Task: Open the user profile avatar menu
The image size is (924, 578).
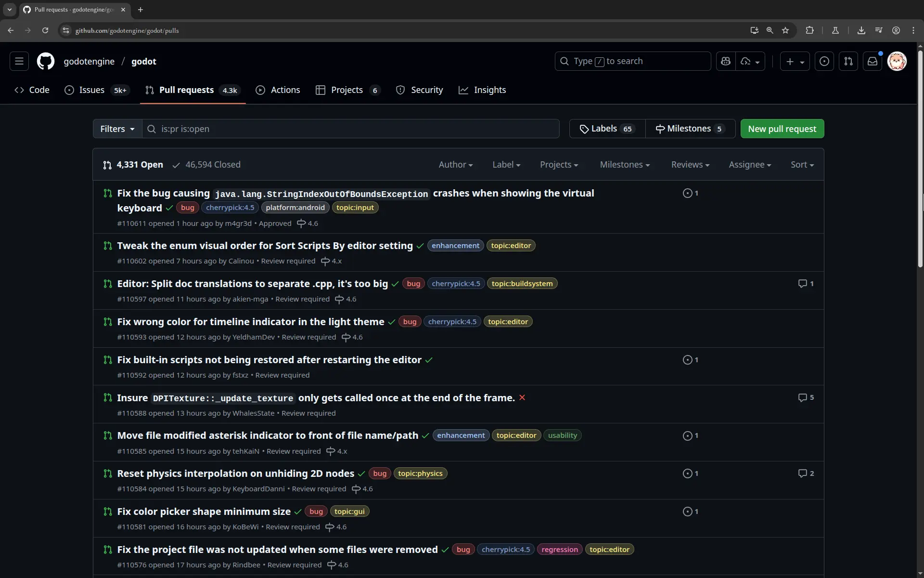Action: point(897,61)
